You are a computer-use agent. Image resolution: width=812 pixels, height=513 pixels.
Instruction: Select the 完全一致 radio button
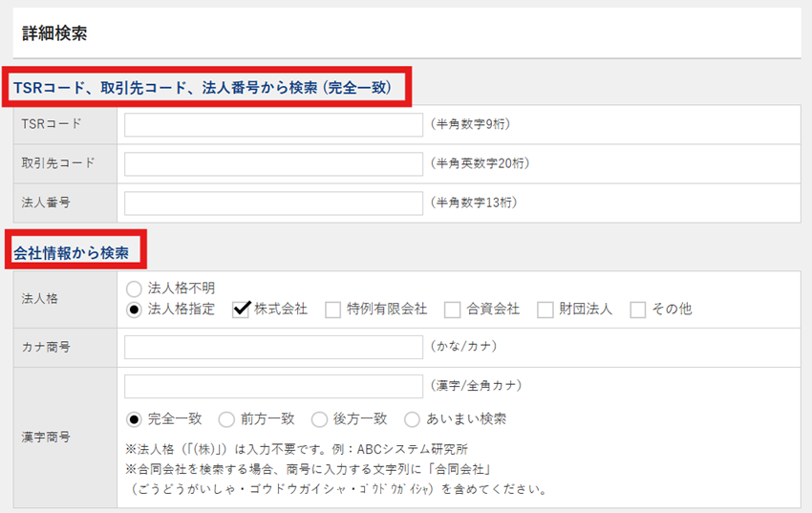[134, 419]
